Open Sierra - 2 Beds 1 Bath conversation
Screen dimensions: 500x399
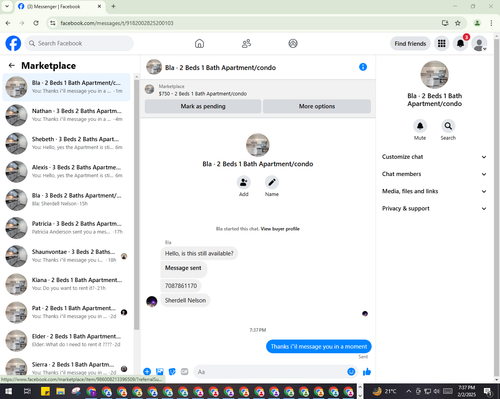point(66,367)
